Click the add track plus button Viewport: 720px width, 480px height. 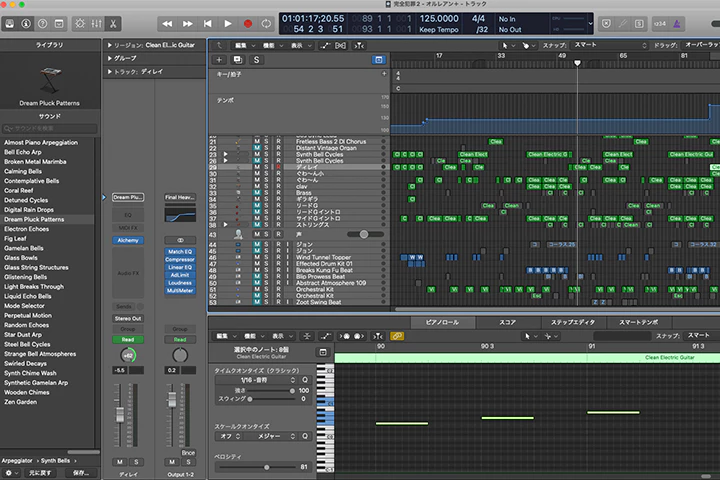pos(219,60)
